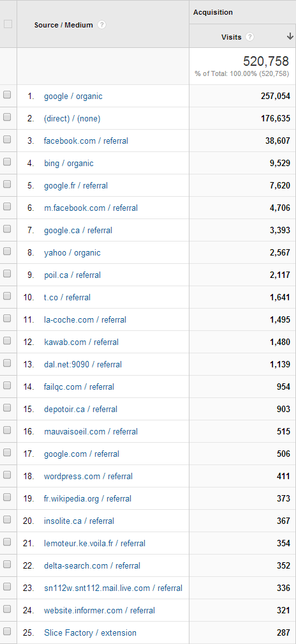Image resolution: width=296 pixels, height=644 pixels.
Task: Mark the checkbox for fr.wikipedia.org / referral
Action: coord(7,497)
